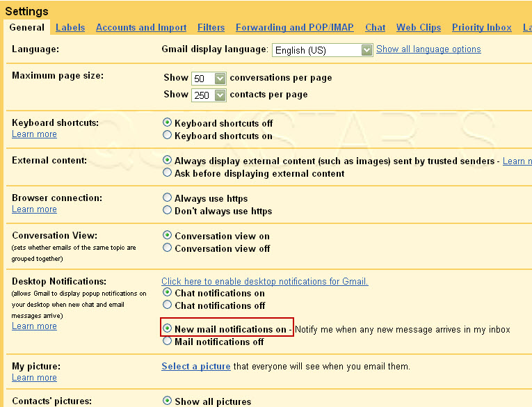Go to the Filters tab
532x407 pixels.
[x=211, y=28]
